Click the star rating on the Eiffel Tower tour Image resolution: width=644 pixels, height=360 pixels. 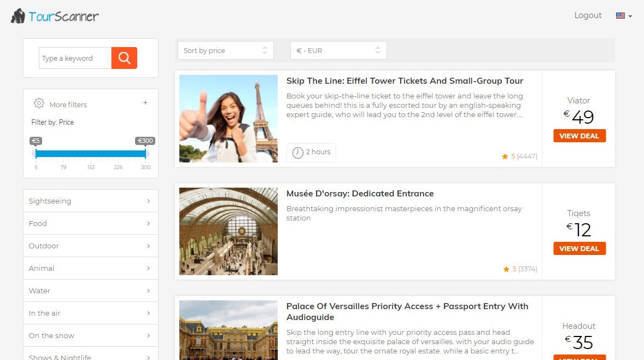point(519,156)
